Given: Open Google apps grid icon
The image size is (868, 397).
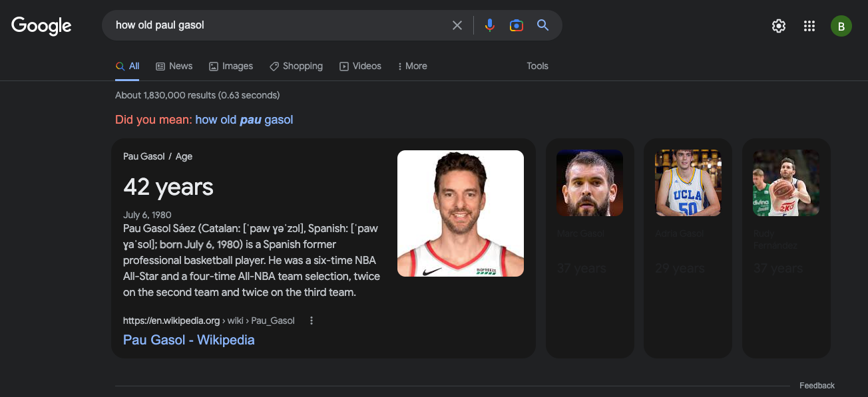Looking at the screenshot, I should coord(809,26).
